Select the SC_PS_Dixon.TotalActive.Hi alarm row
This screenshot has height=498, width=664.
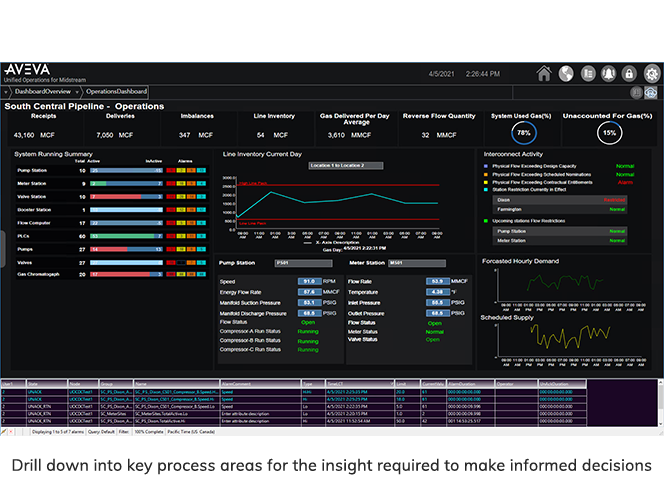293,421
